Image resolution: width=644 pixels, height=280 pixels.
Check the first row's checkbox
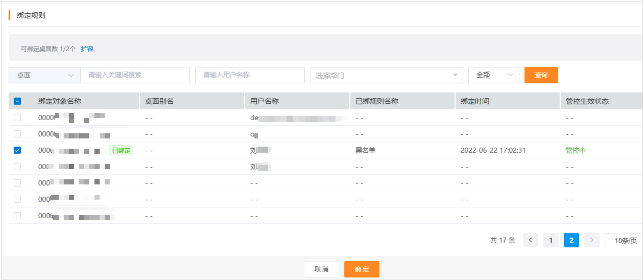tap(17, 118)
